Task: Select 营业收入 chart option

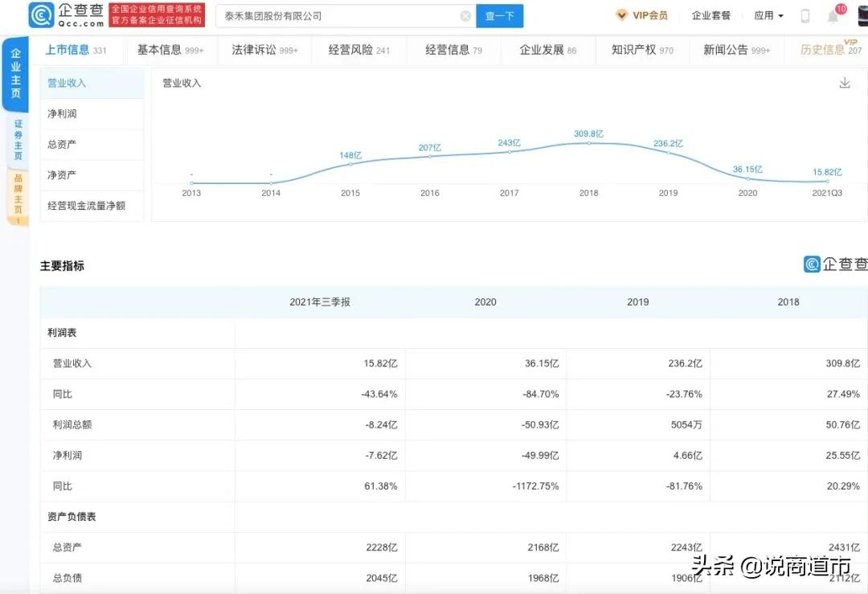Action: pyautogui.click(x=92, y=83)
